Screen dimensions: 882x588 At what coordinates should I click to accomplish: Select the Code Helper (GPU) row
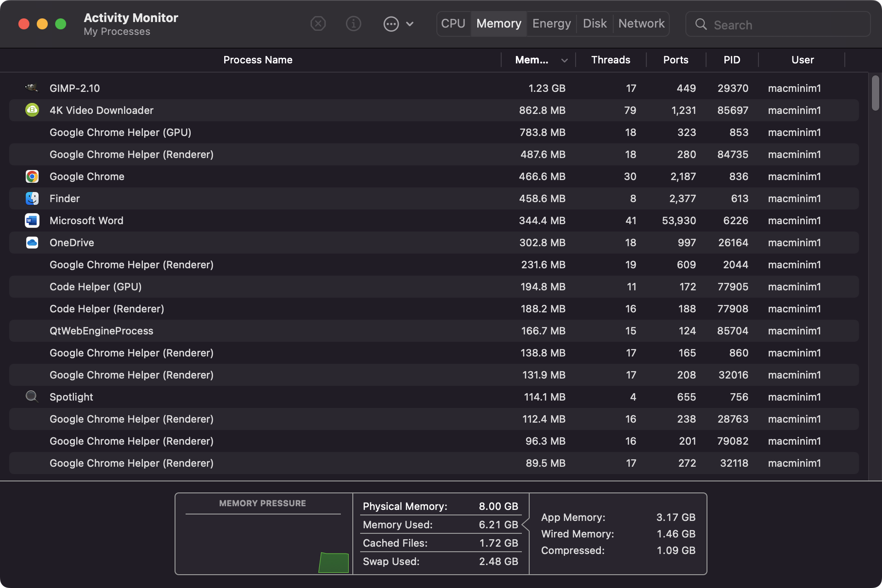[x=434, y=287]
